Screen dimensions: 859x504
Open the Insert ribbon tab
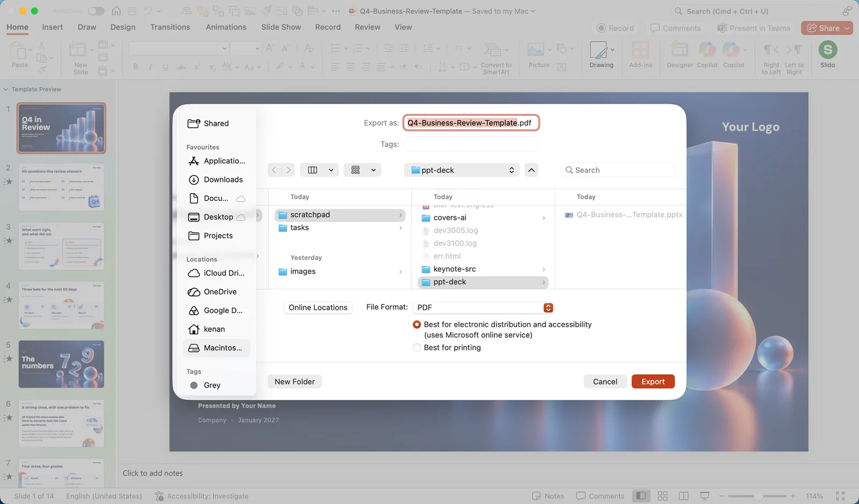pyautogui.click(x=53, y=27)
